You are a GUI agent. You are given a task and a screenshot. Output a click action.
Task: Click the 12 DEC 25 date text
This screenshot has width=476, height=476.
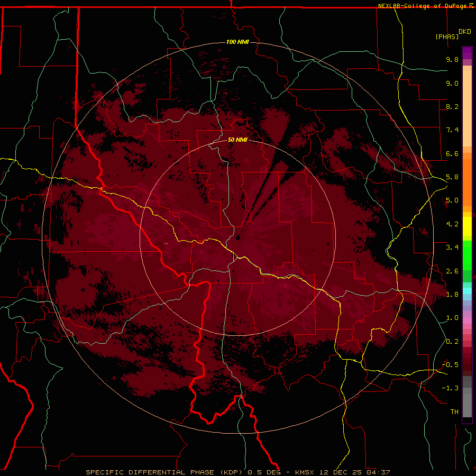[x=341, y=472]
